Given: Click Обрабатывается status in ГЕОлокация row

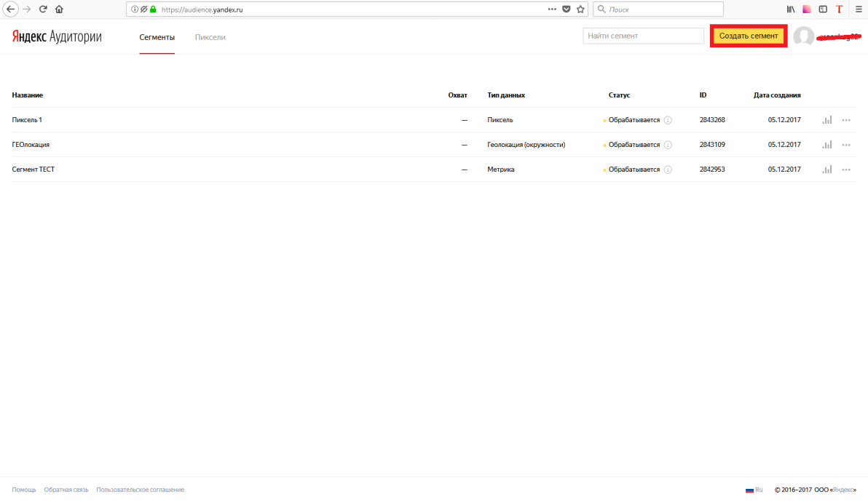Looking at the screenshot, I should click(634, 145).
